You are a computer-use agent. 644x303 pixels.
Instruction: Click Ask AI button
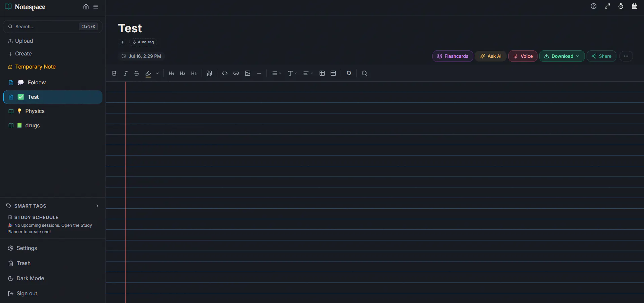(491, 56)
